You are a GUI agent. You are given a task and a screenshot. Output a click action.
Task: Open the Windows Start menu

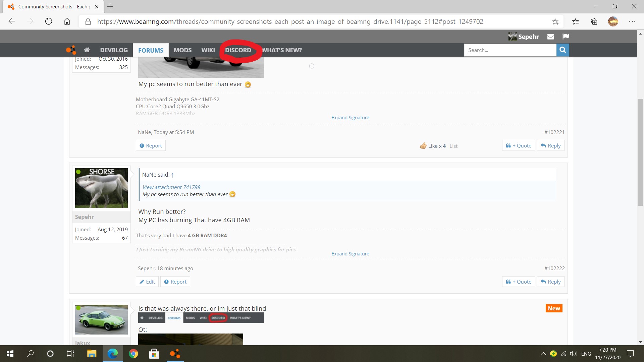(x=10, y=354)
